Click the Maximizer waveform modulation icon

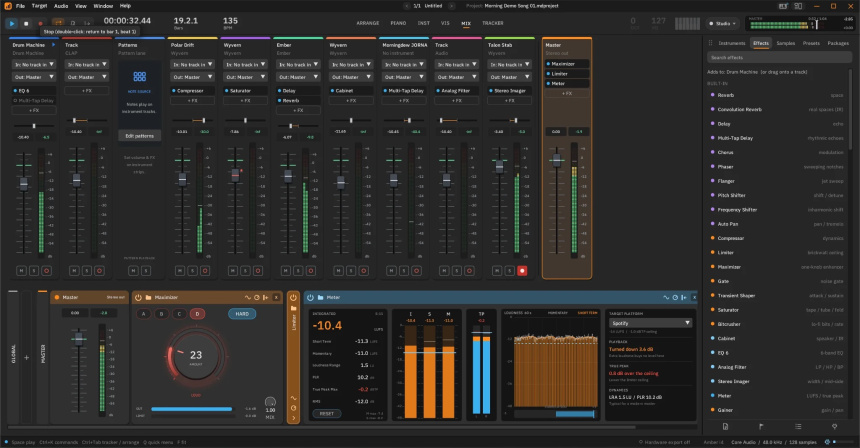coord(248,297)
